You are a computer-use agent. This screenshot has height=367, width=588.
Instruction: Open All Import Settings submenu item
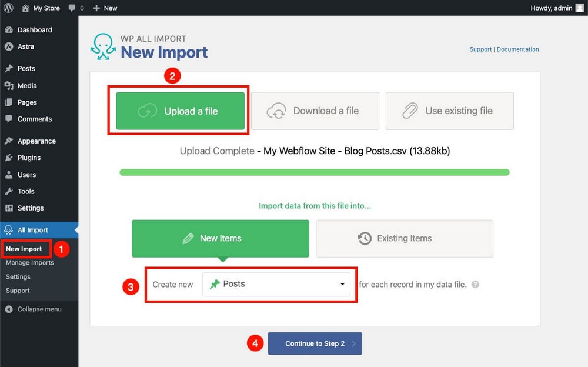[x=18, y=276]
